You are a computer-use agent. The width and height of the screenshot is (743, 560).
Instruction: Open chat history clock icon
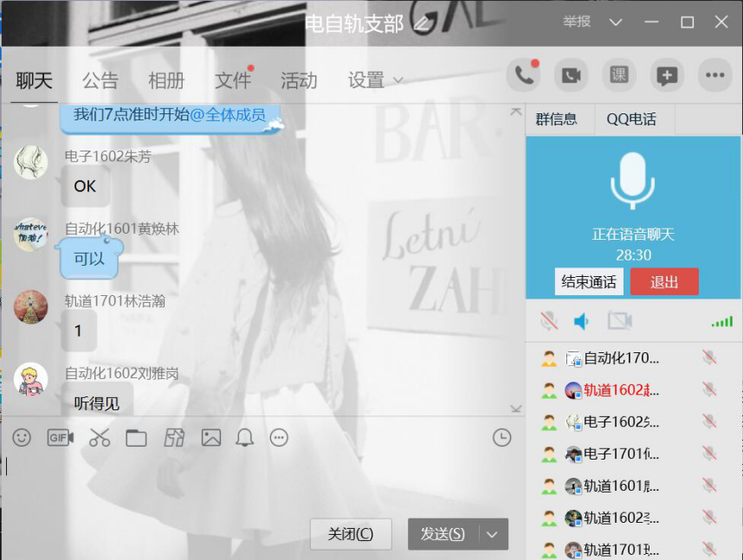pos(501,438)
